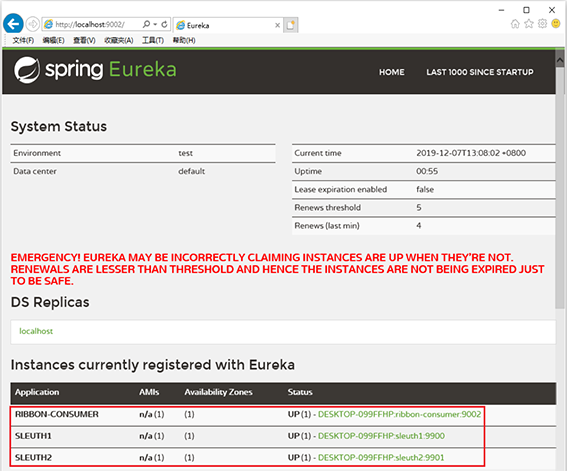Click the page's vertical scrollbar thumb

click(560, 188)
